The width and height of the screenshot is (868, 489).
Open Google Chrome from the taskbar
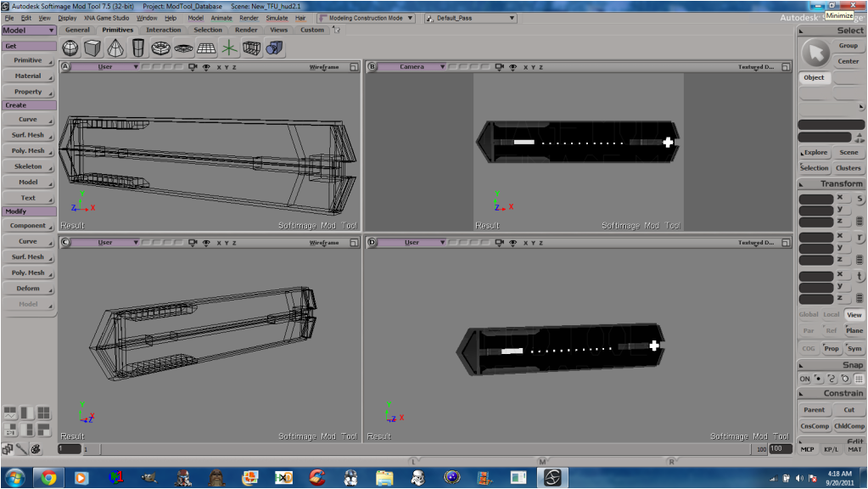(48, 477)
